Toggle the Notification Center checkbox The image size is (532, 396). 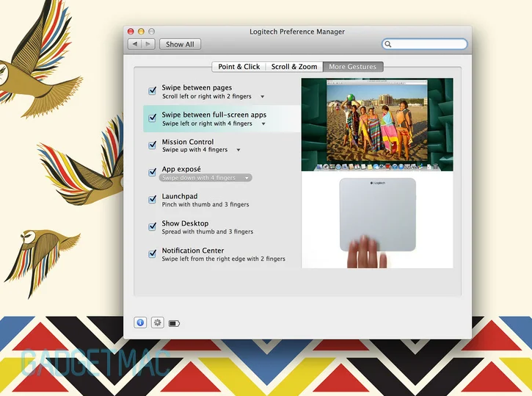point(153,253)
